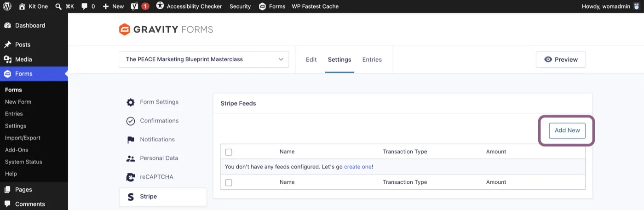Open Yoast SEO notifications icon
Image resolution: width=644 pixels, height=210 pixels.
[135, 6]
